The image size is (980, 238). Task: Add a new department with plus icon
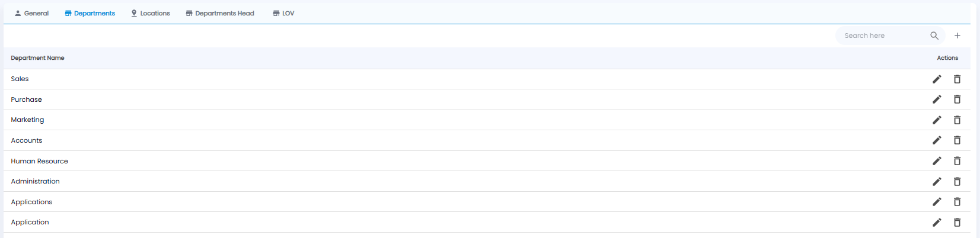(x=957, y=36)
